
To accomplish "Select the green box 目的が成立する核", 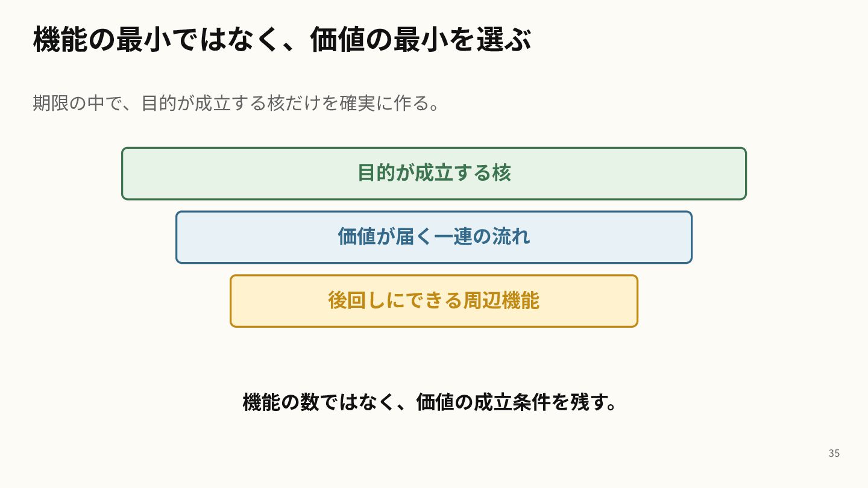I will click(434, 174).
